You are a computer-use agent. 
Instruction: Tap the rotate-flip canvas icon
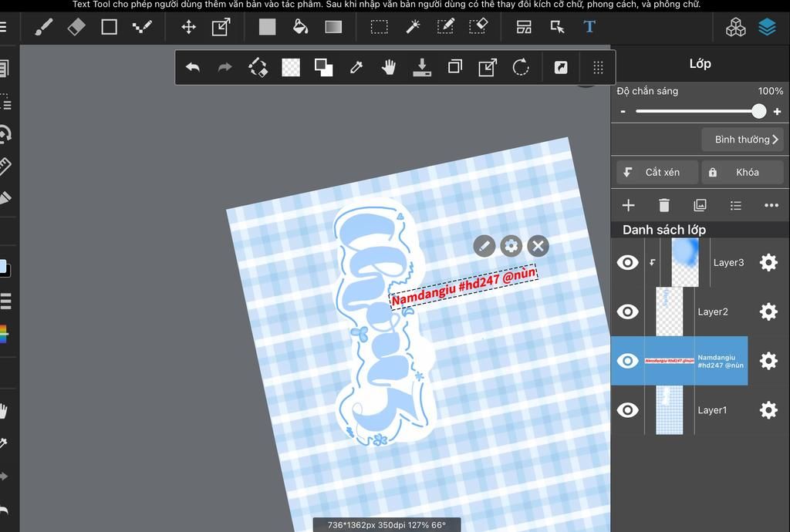click(258, 67)
